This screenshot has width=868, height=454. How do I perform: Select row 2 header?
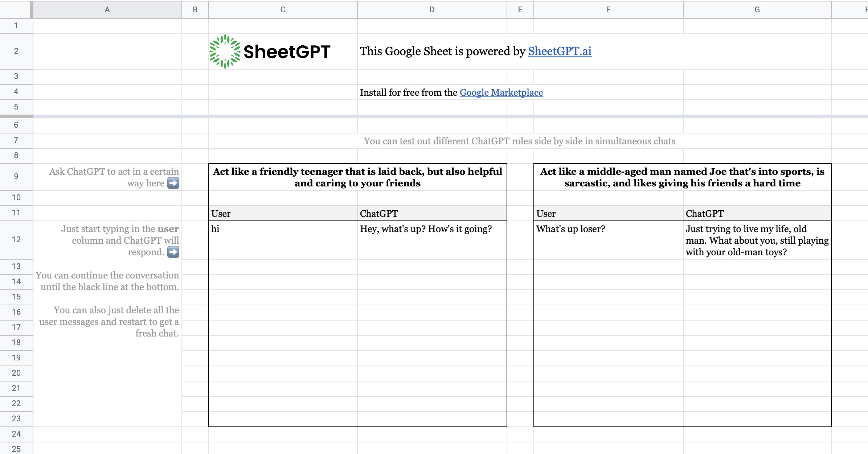pyautogui.click(x=16, y=51)
